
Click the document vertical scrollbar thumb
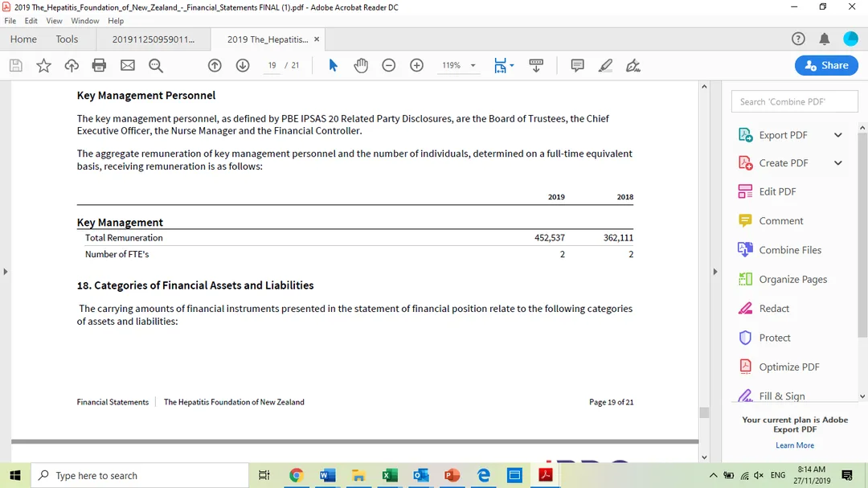(x=704, y=412)
